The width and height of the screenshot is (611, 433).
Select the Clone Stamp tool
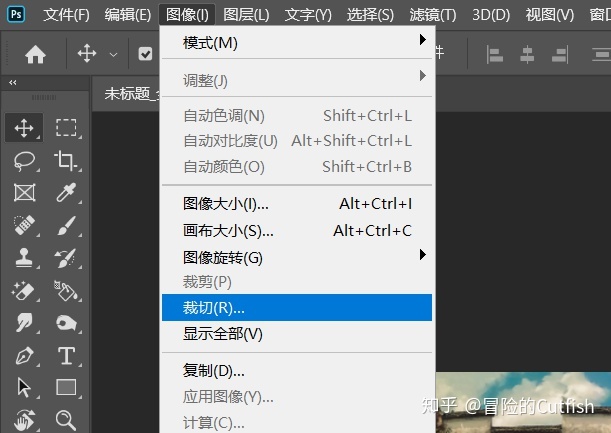click(x=24, y=258)
